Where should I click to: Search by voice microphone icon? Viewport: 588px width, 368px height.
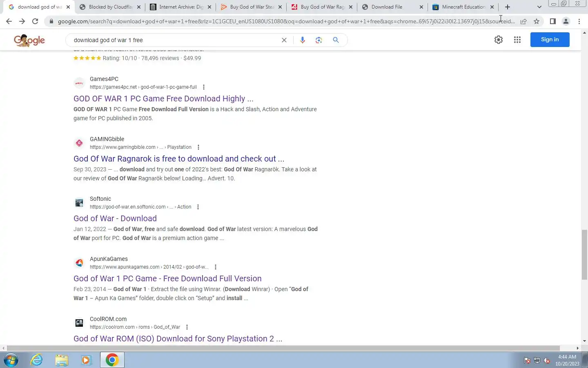pyautogui.click(x=303, y=40)
